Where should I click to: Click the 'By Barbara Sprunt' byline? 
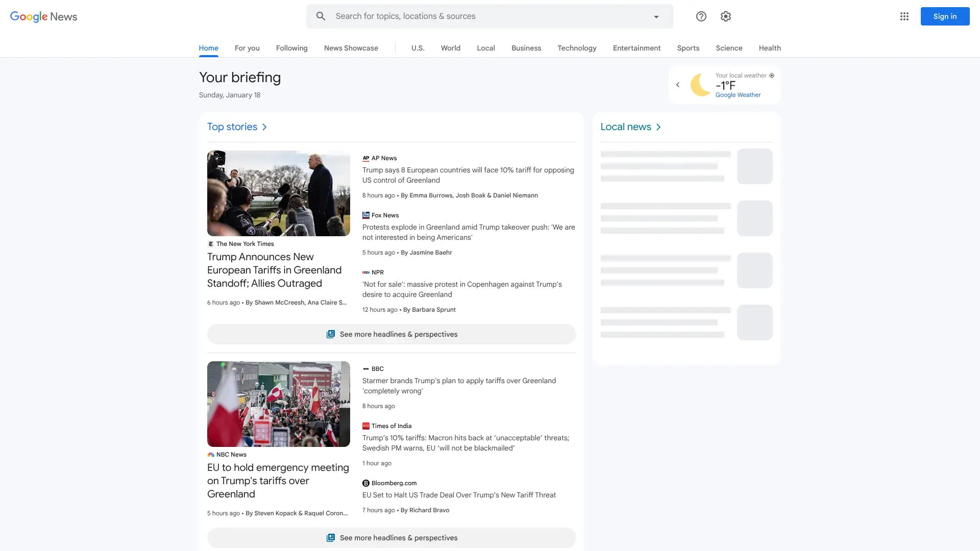click(x=429, y=310)
